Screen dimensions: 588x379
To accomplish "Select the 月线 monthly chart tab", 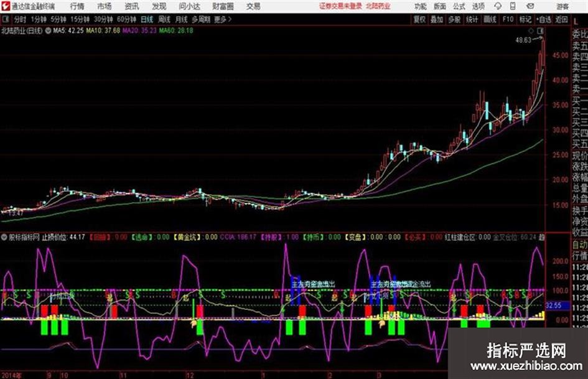I will coord(182,19).
